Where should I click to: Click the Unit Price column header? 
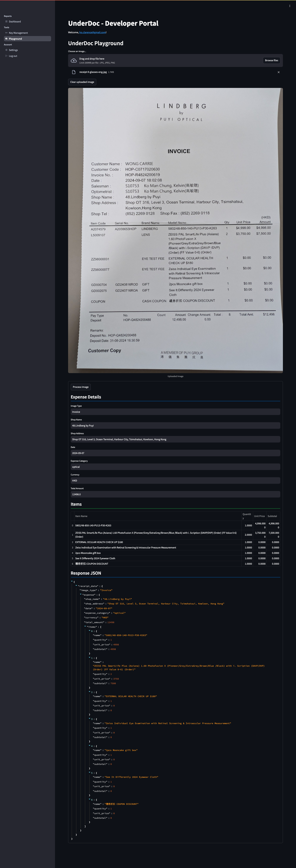tap(259, 516)
